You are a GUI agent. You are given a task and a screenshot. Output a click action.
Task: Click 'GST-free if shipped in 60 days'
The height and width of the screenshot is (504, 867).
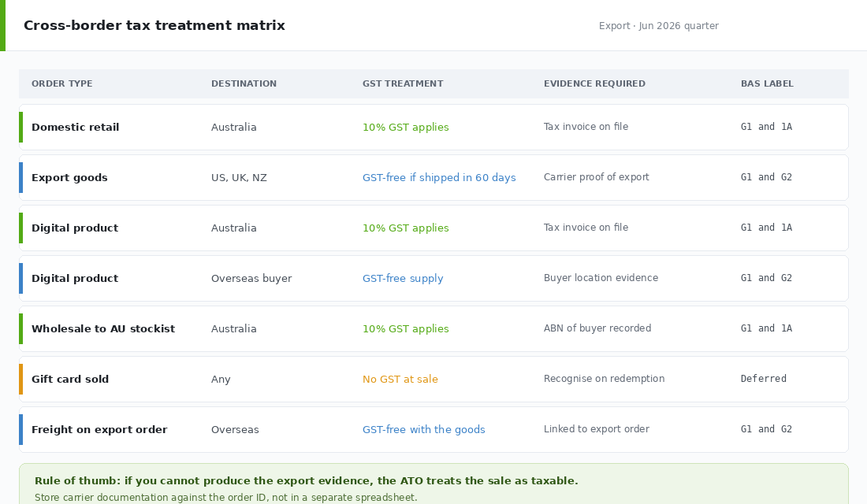point(439,177)
